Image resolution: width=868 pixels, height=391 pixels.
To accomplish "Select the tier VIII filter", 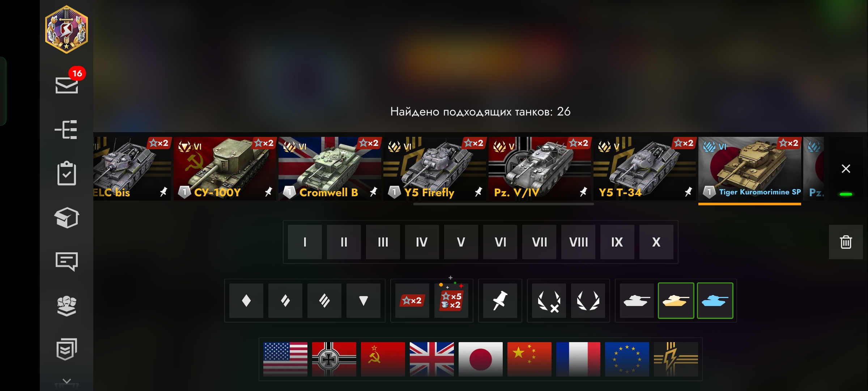I will coord(578,242).
